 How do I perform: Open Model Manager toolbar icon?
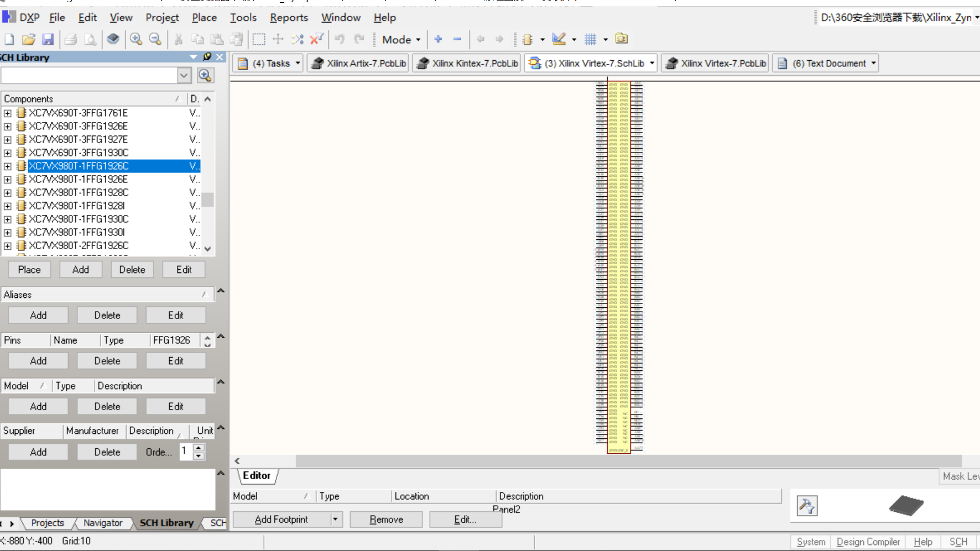622,39
